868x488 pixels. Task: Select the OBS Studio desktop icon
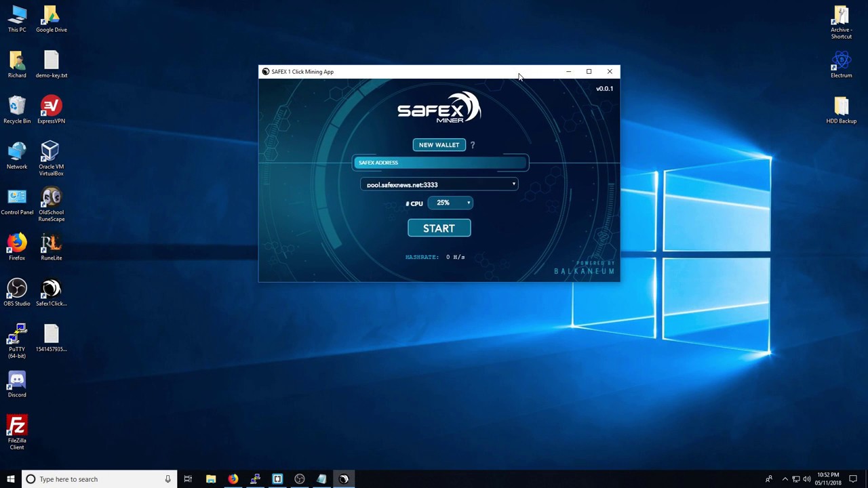click(17, 291)
